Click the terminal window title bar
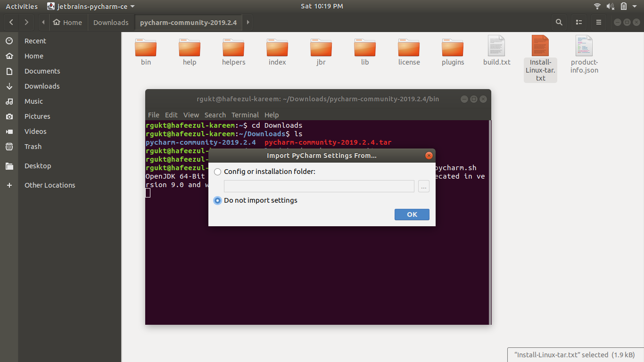This screenshot has height=362, width=644. point(318,99)
